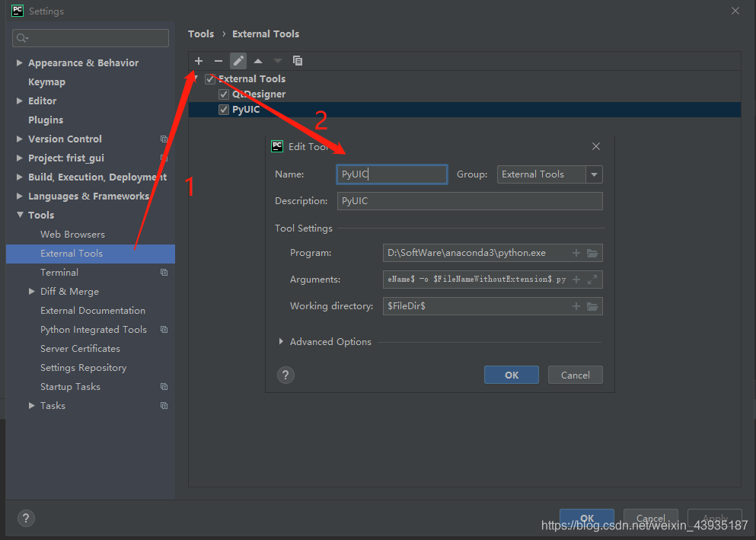The width and height of the screenshot is (756, 540).
Task: Click the settings search box
Action: click(x=91, y=38)
